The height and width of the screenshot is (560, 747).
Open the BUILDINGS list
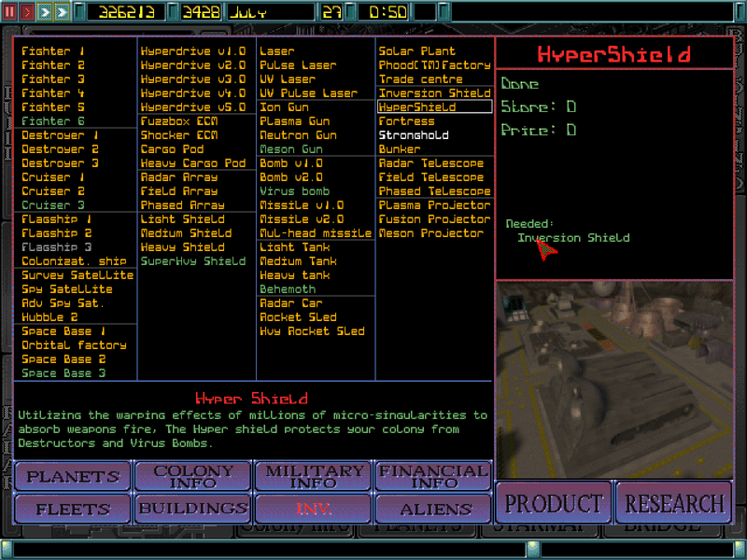tap(192, 509)
